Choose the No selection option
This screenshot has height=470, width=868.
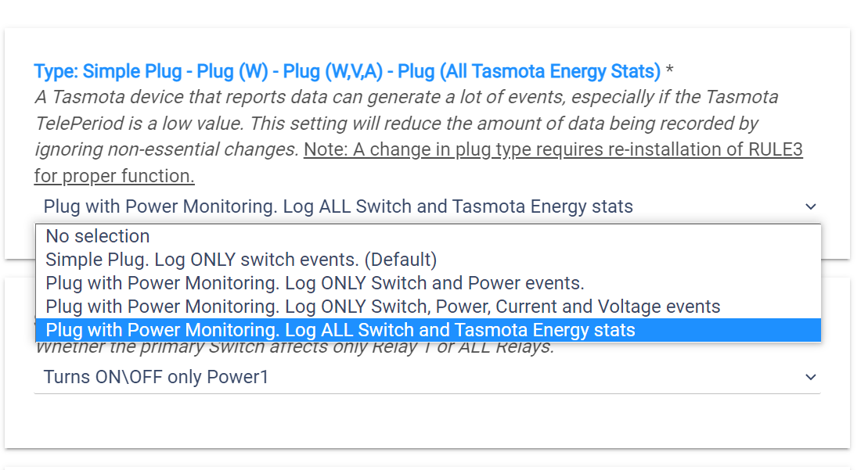98,236
